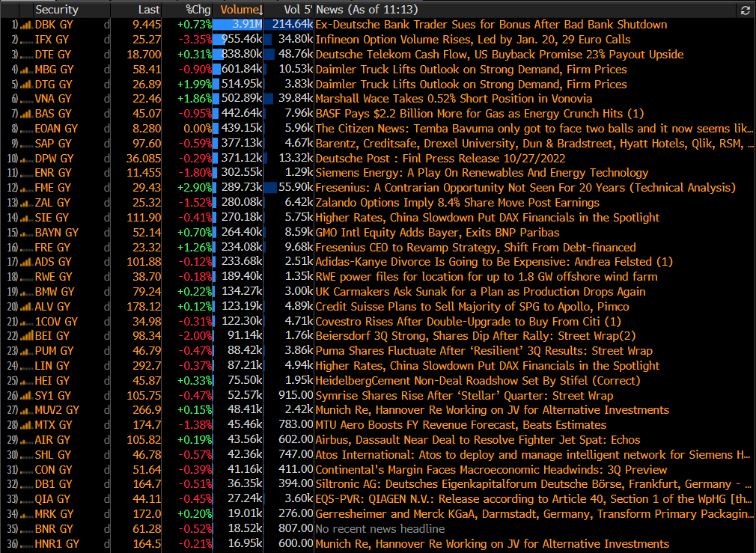Viewport: 756px width, 553px height.
Task: Select the MUV2 GY security ticker
Action: pos(57,411)
